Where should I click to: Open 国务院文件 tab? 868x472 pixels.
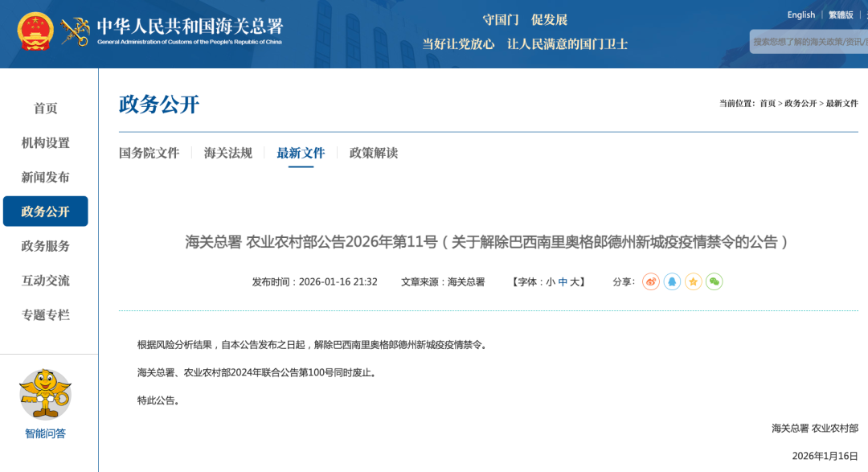[x=149, y=153]
